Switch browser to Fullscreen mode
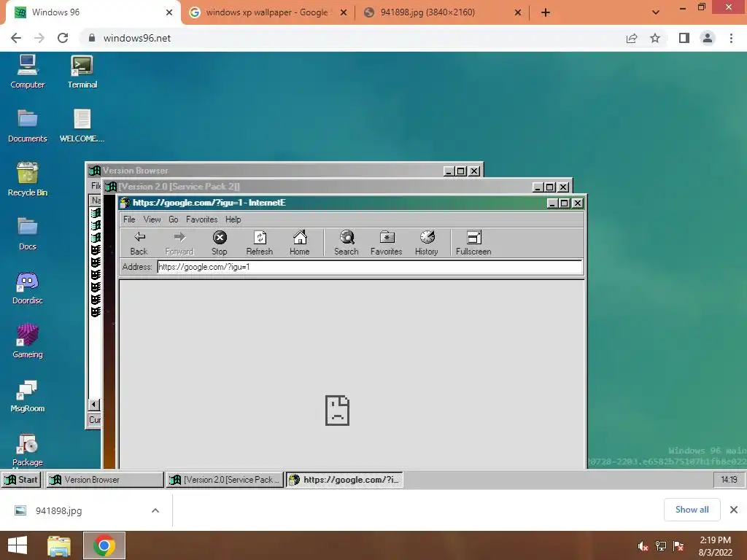The width and height of the screenshot is (747, 560). tap(473, 244)
